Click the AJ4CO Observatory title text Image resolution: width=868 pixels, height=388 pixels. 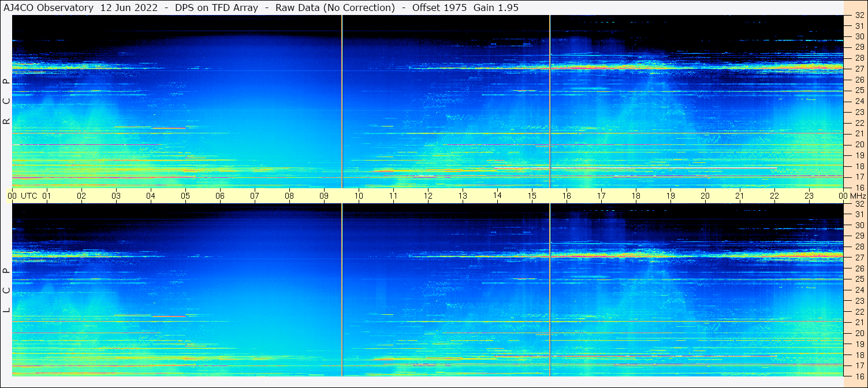click(x=49, y=8)
